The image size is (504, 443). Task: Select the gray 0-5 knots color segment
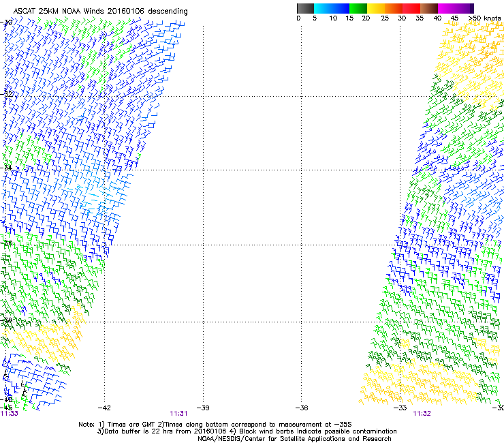click(305, 8)
